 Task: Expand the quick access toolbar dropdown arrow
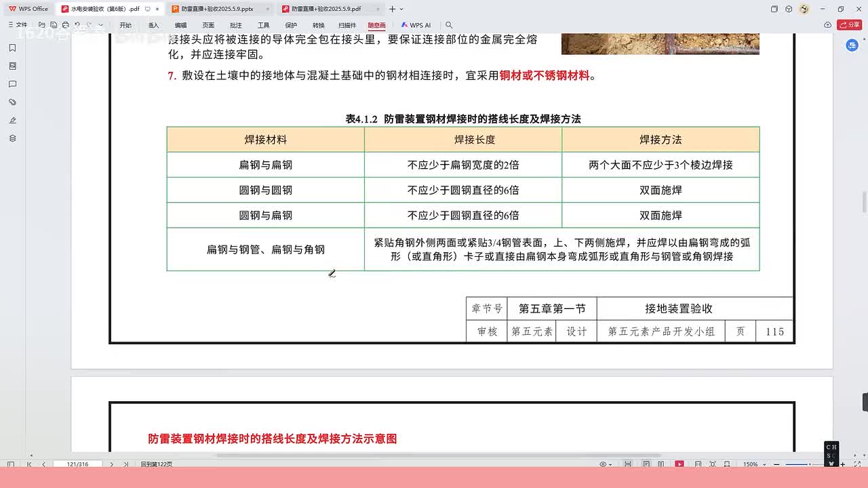pyautogui.click(x=100, y=25)
